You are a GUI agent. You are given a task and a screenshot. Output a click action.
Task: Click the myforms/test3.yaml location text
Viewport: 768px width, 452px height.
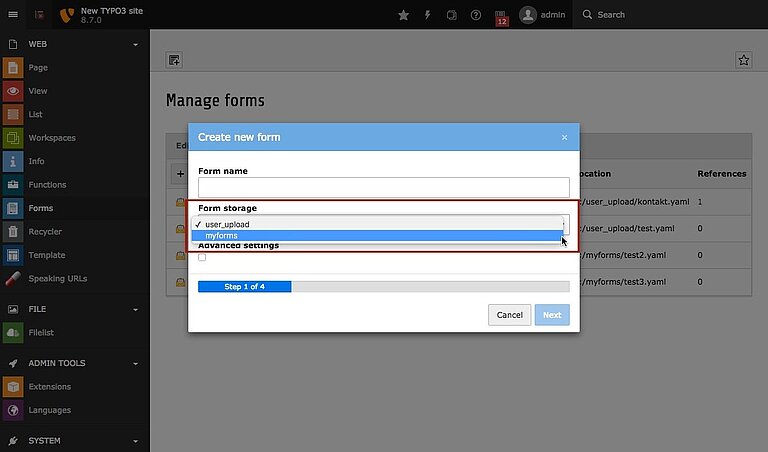(x=624, y=282)
